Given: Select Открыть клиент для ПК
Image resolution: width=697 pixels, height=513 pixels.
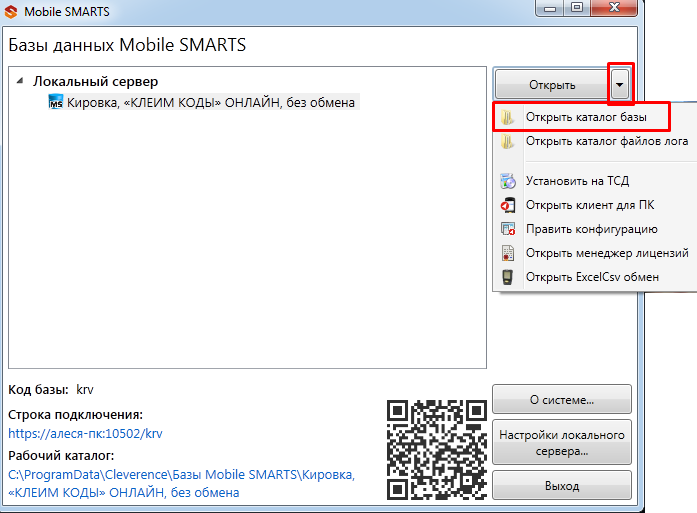Looking at the screenshot, I should pyautogui.click(x=596, y=205).
